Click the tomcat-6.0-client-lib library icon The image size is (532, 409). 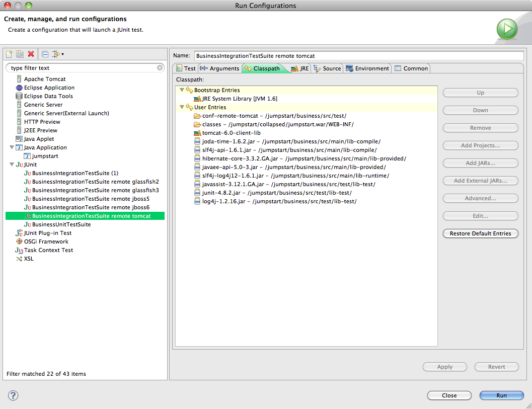[197, 133]
